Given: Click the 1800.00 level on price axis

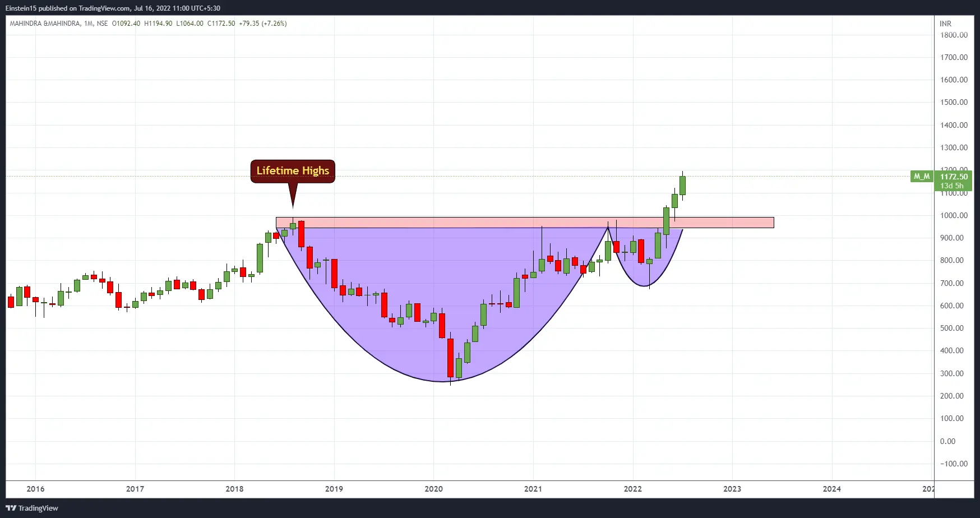Looking at the screenshot, I should (954, 35).
